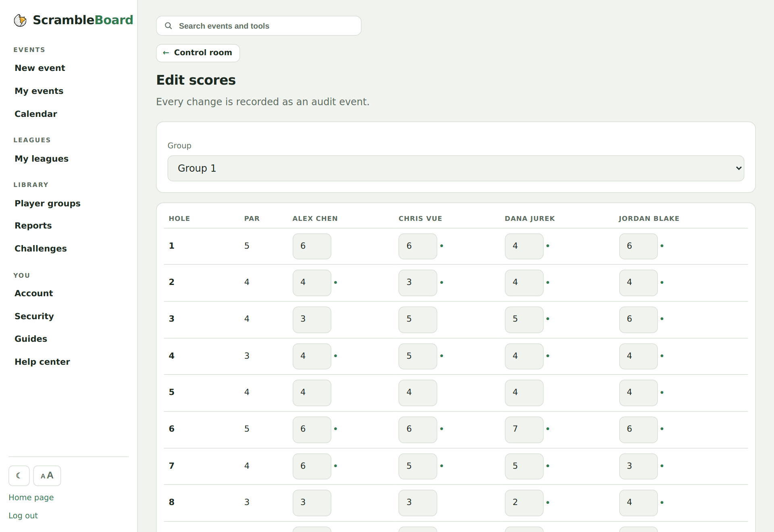
Task: Edit Jordan Blake's hole 1 score
Action: 638,246
